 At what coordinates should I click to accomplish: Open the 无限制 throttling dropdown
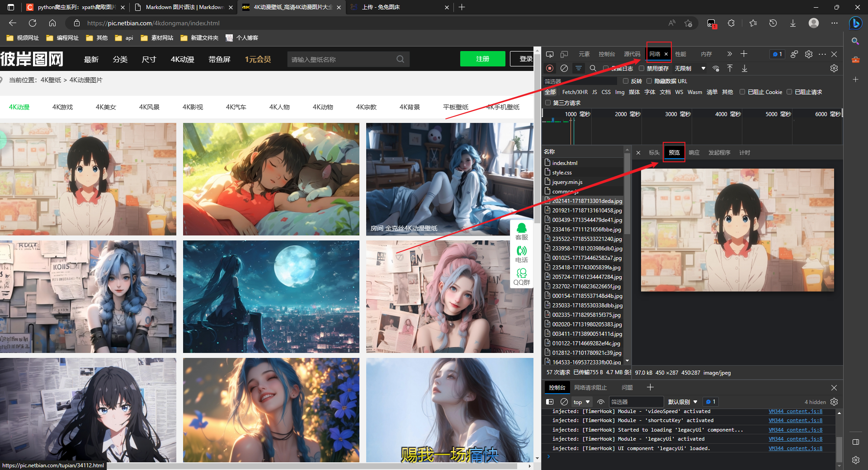pos(690,69)
